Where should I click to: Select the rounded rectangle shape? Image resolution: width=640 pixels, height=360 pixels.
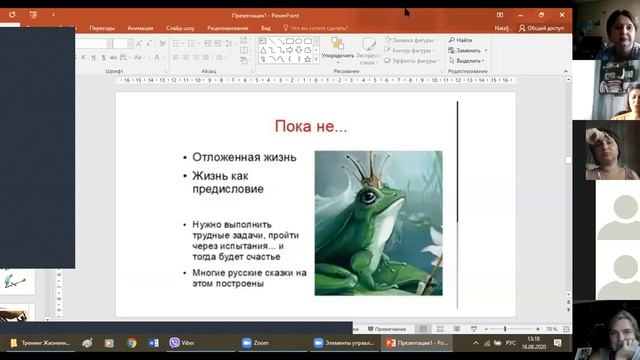pyautogui.click(x=308, y=41)
